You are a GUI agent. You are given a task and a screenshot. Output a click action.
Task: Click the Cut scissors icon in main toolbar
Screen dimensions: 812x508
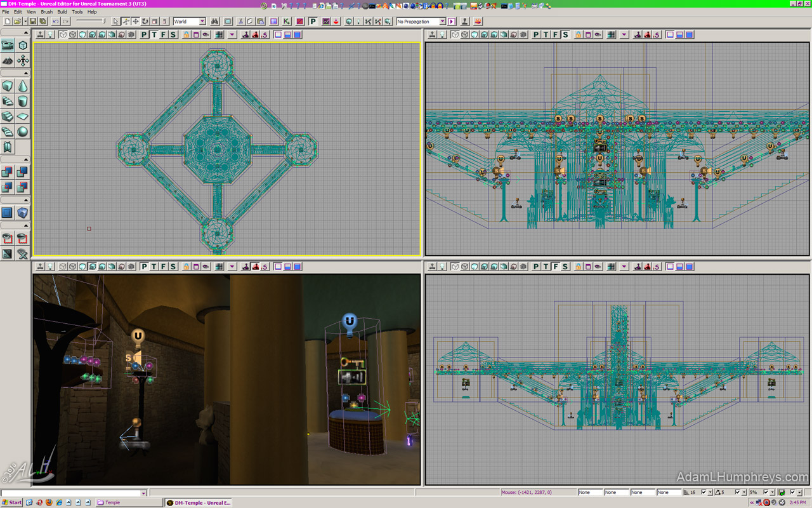point(239,22)
